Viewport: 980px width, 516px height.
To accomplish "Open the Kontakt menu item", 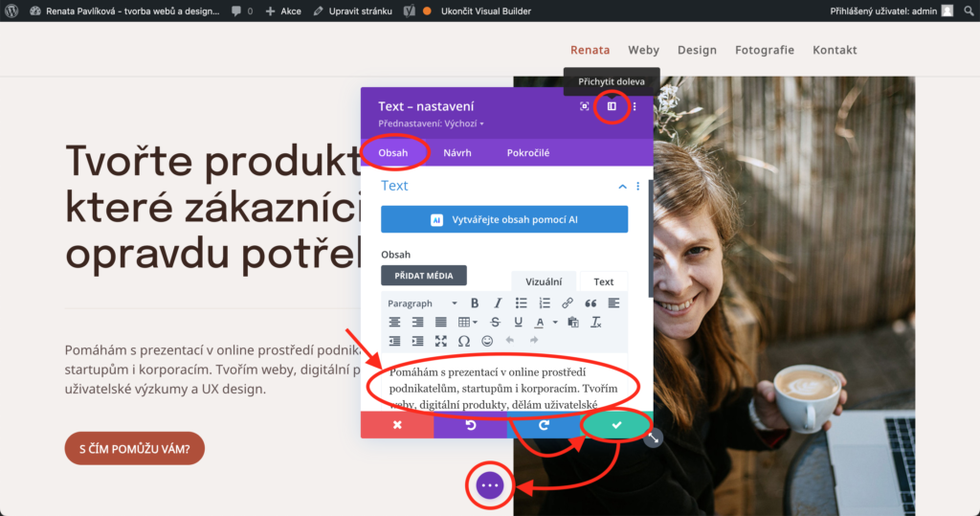I will click(835, 50).
